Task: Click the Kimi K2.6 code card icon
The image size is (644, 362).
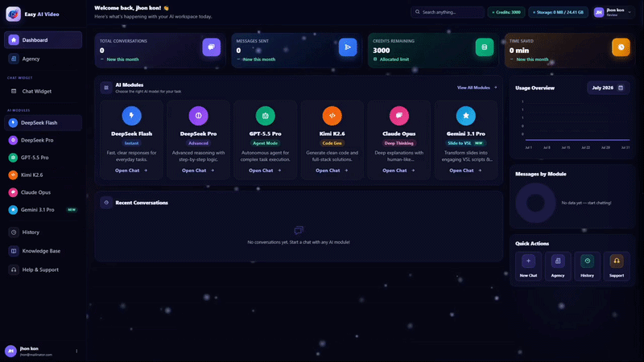Action: (x=332, y=116)
